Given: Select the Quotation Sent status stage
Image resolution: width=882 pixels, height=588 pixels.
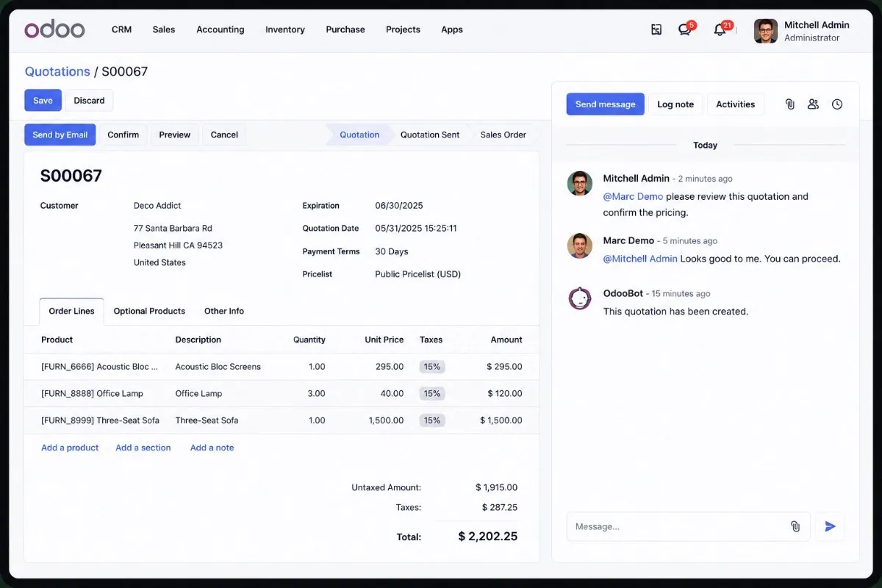Looking at the screenshot, I should tap(430, 135).
